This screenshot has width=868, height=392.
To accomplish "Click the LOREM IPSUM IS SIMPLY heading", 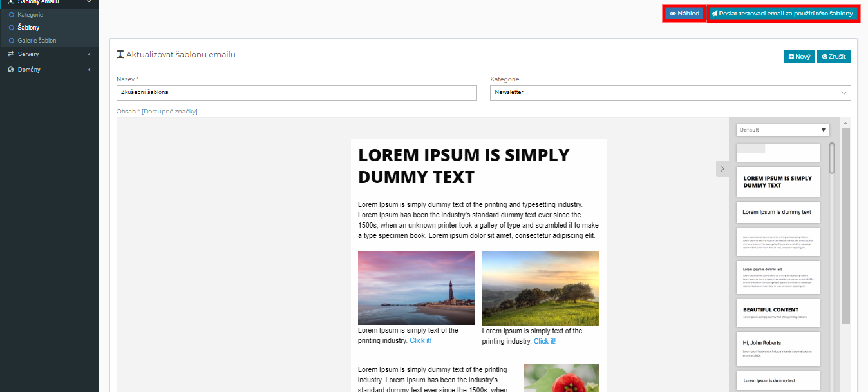I will click(464, 166).
